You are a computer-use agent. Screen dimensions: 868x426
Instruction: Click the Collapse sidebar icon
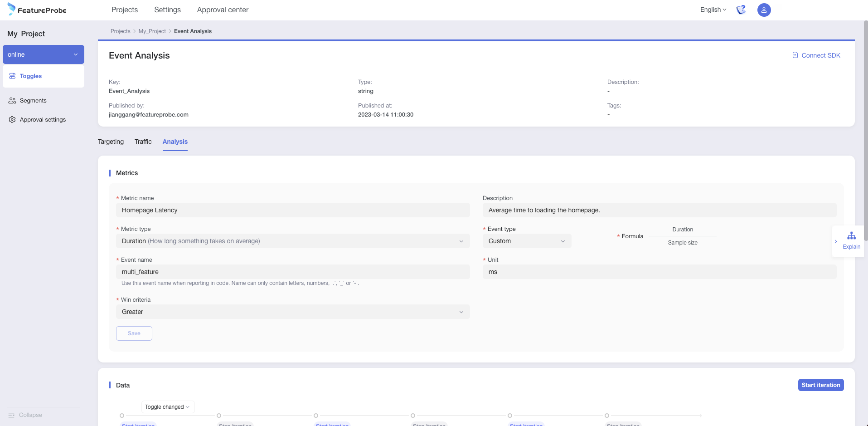click(x=11, y=415)
